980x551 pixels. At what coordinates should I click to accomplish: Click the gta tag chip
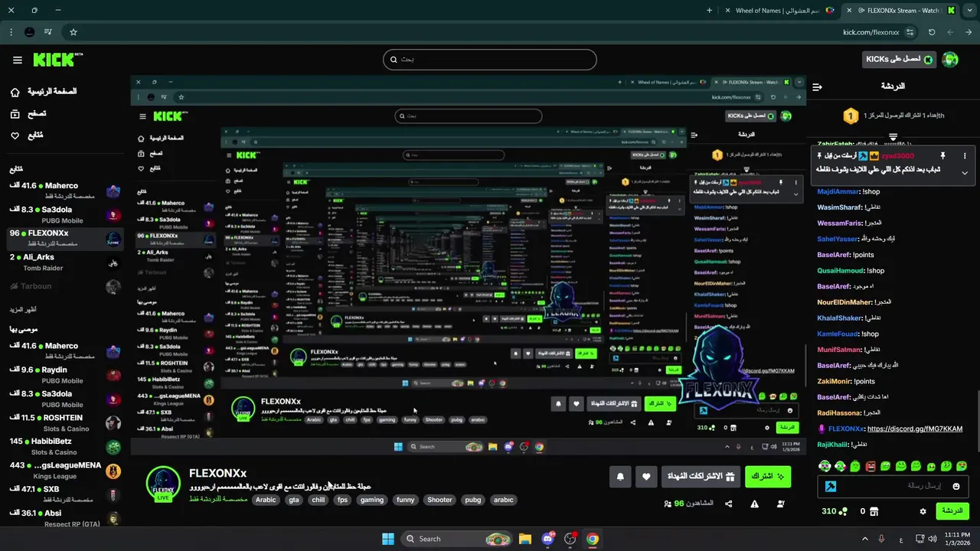[294, 500]
